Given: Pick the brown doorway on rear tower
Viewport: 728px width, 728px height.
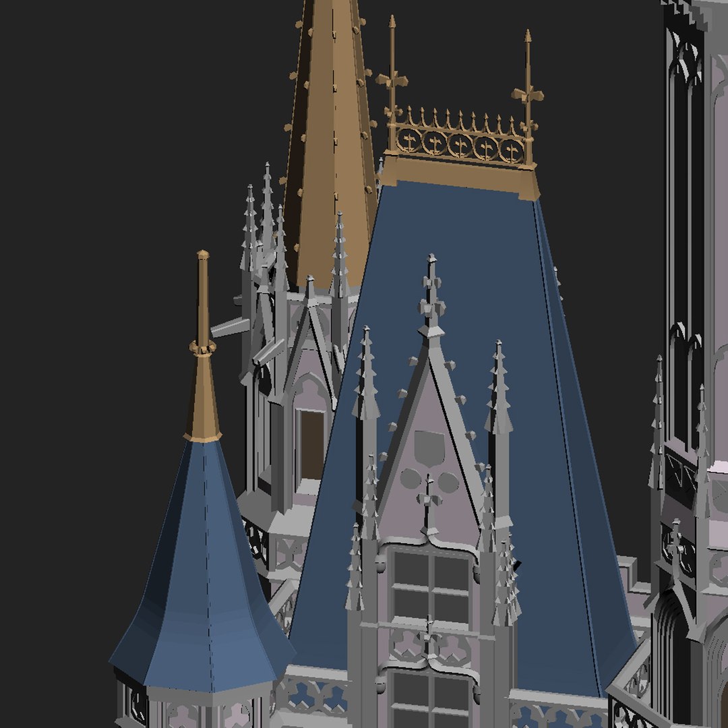Looking at the screenshot, I should [x=312, y=444].
